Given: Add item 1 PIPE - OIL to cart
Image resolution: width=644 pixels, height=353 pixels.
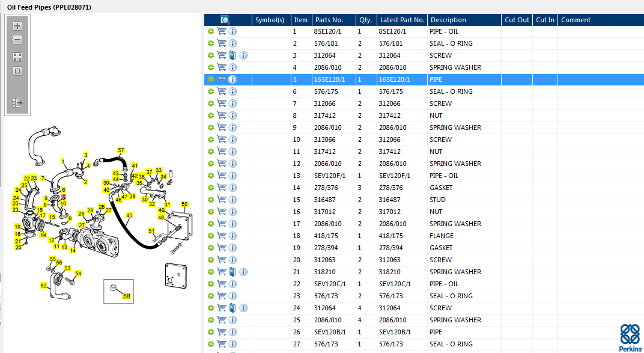Looking at the screenshot, I should 222,31.
